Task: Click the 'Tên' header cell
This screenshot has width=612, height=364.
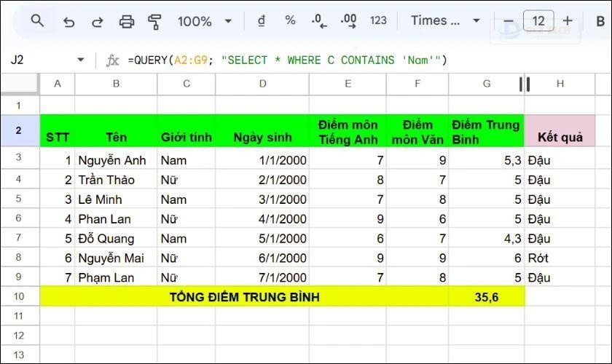Action: click(x=116, y=131)
